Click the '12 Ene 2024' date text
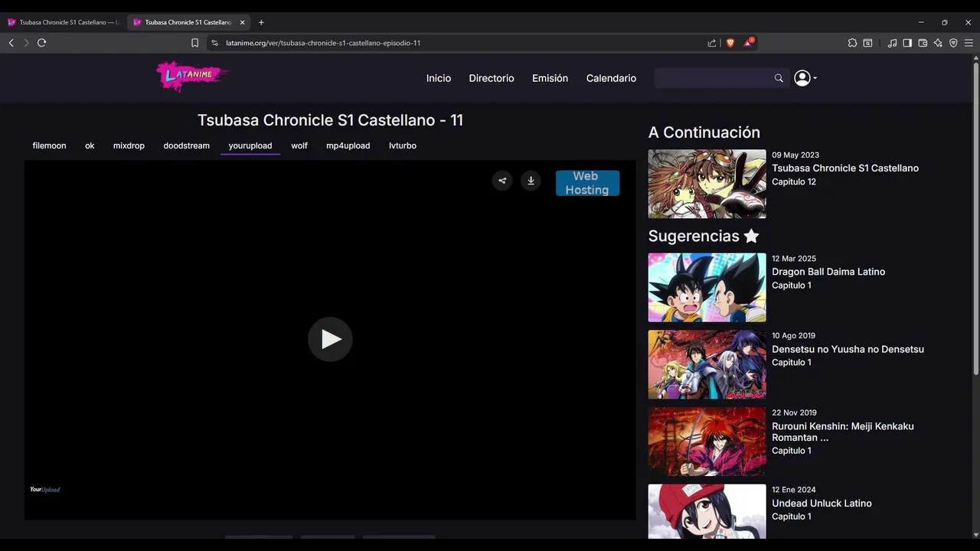980x551 pixels. point(794,490)
